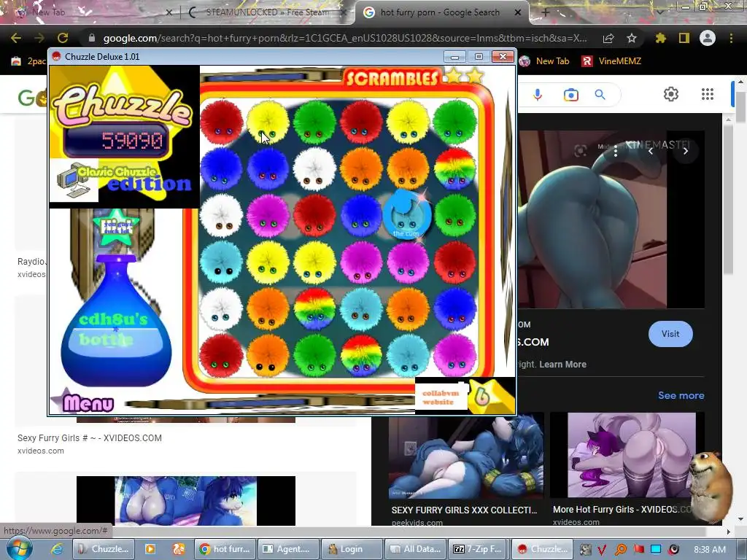Go to previous image with left chevron
Viewport: 747px width, 560px height.
point(650,151)
